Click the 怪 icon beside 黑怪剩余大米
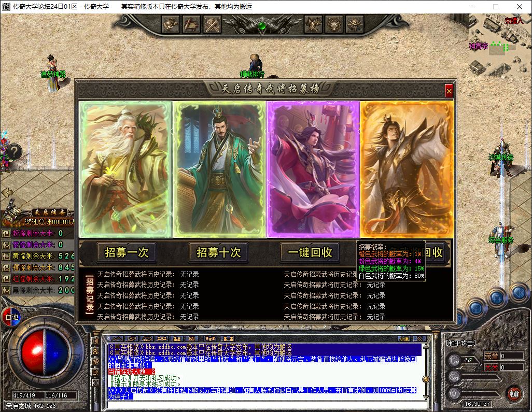The width and height of the screenshot is (532, 412). [x=6, y=290]
